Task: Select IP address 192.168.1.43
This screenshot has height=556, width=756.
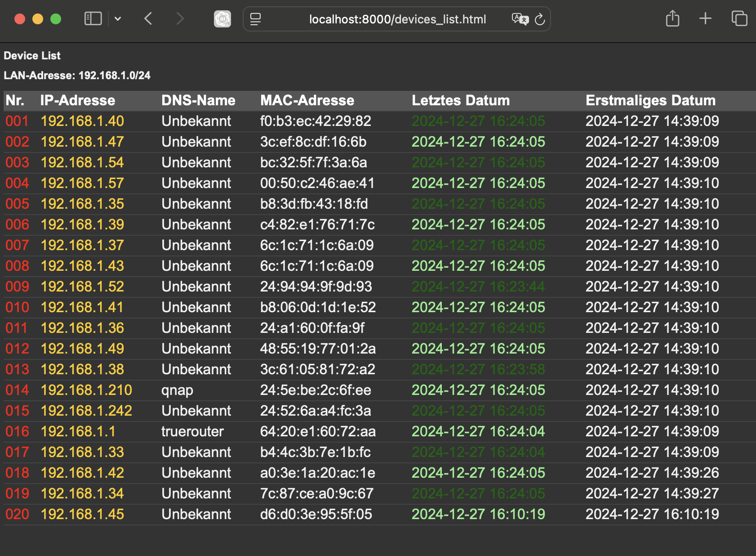Action: tap(82, 266)
